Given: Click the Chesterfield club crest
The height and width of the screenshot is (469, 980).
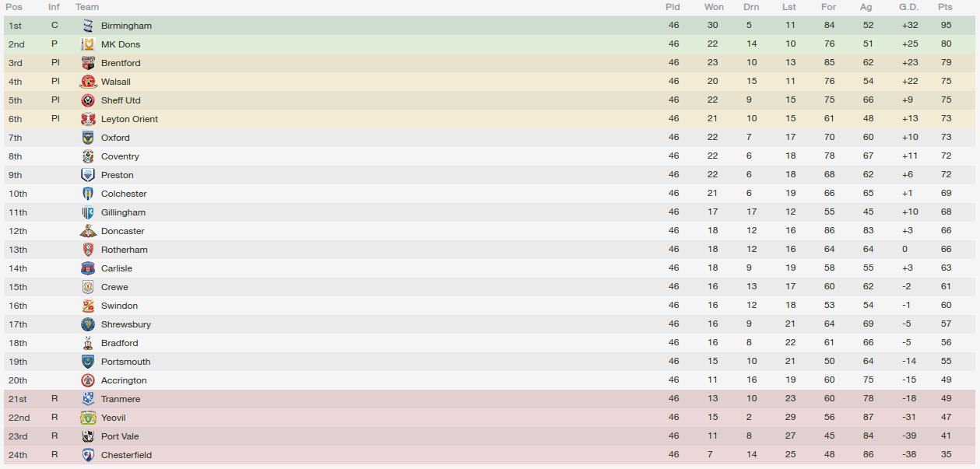Looking at the screenshot, I should [x=88, y=455].
